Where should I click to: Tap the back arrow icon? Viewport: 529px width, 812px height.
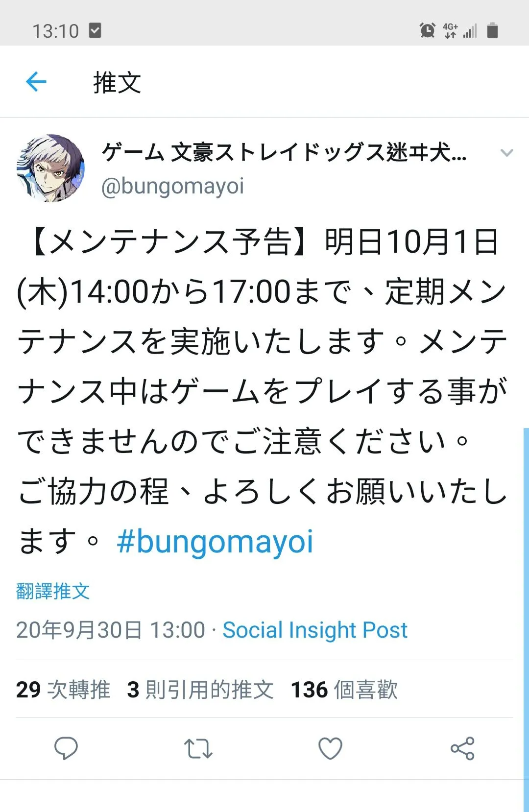[36, 81]
